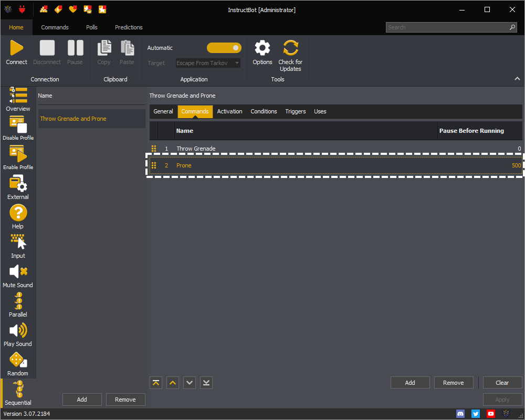Click the red plug icon in title bar
Screen dimensions: 525x420
click(22, 9)
